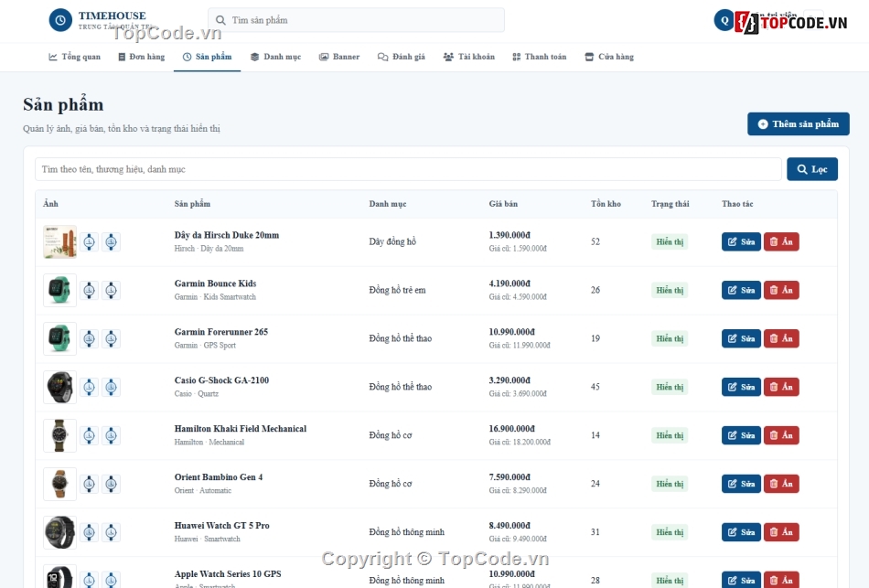Open the Danh mục tab

(x=276, y=57)
